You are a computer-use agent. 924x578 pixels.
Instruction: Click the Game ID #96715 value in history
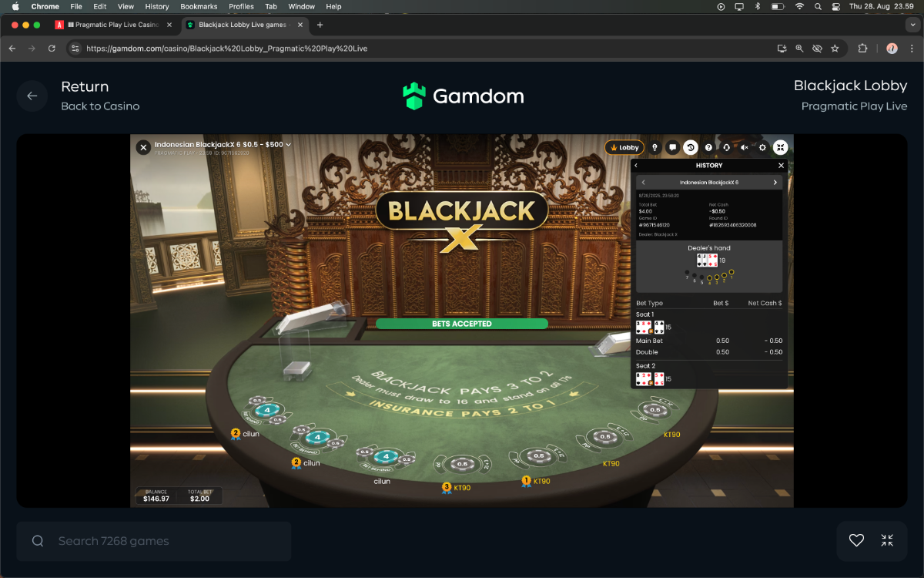click(x=655, y=225)
